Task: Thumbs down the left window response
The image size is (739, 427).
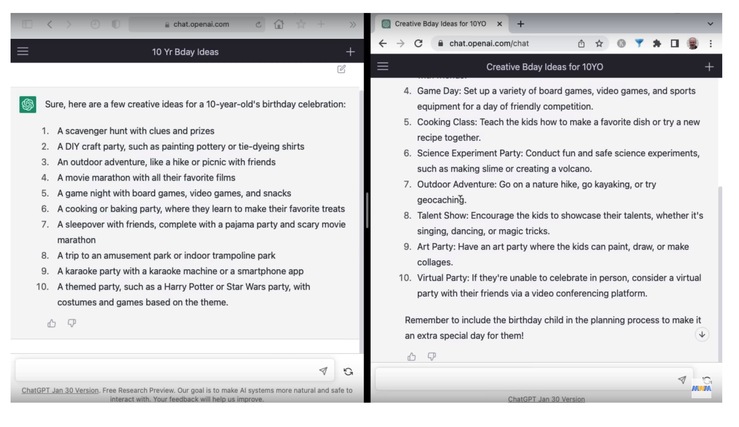Action: pyautogui.click(x=72, y=323)
